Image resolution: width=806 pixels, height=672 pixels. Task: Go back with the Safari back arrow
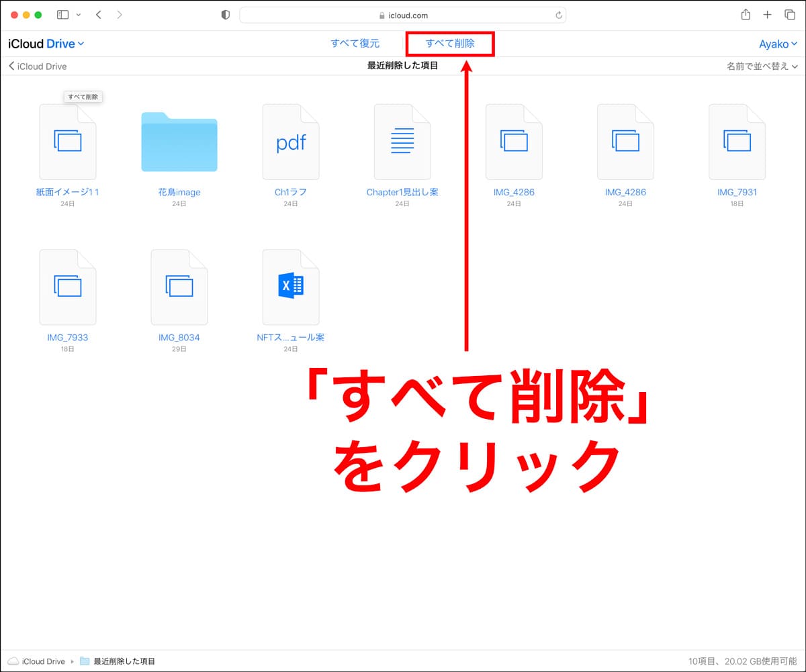coord(99,15)
